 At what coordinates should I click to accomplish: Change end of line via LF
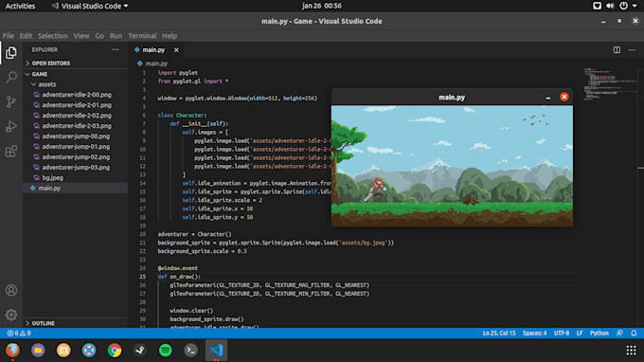[x=579, y=334]
